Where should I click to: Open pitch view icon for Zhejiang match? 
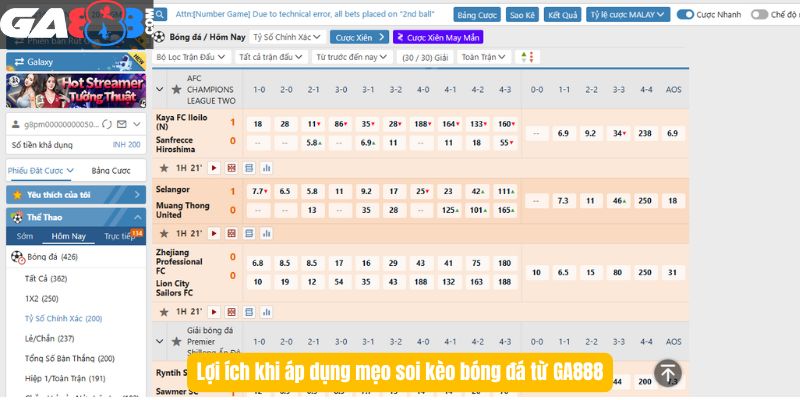232,312
